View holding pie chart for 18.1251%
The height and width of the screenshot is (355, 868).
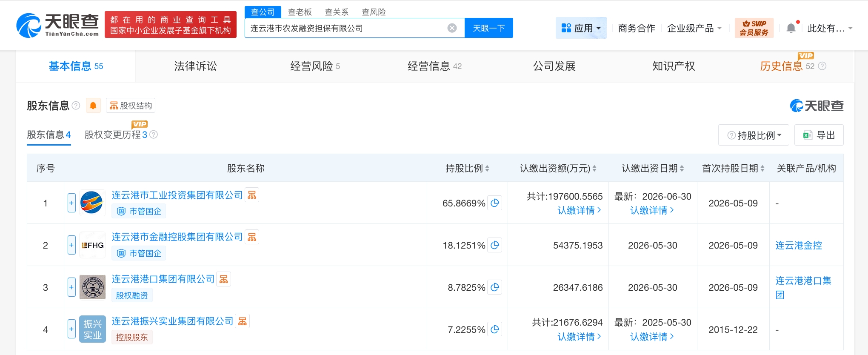point(494,245)
